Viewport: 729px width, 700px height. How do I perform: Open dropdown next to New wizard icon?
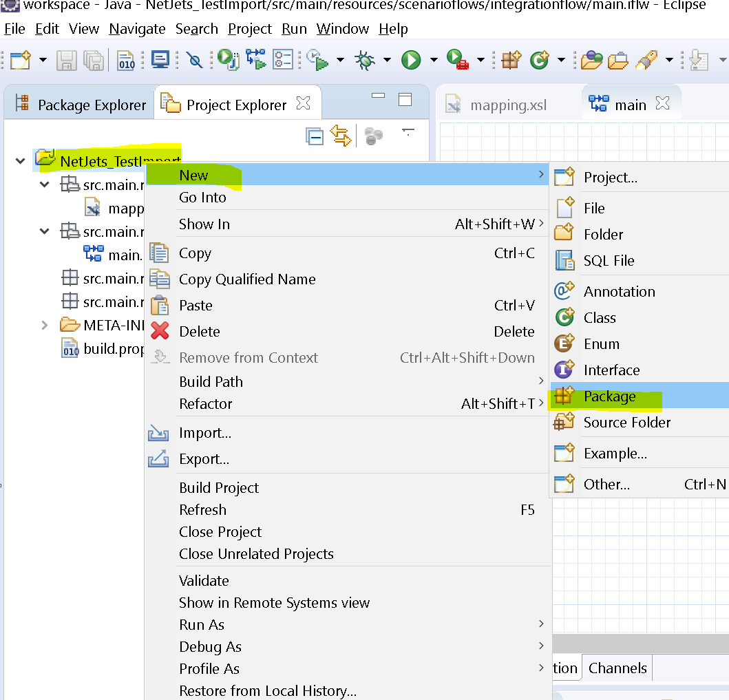click(x=43, y=60)
